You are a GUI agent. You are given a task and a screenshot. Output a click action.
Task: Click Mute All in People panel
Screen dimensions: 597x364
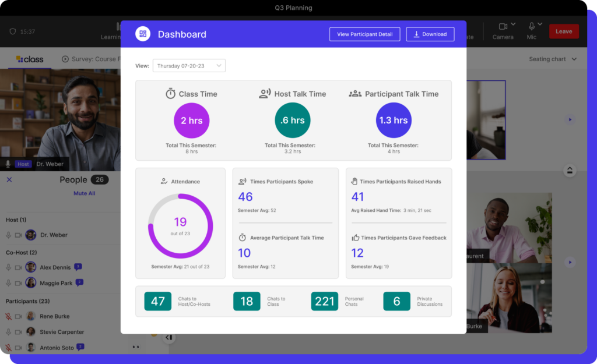[84, 193]
